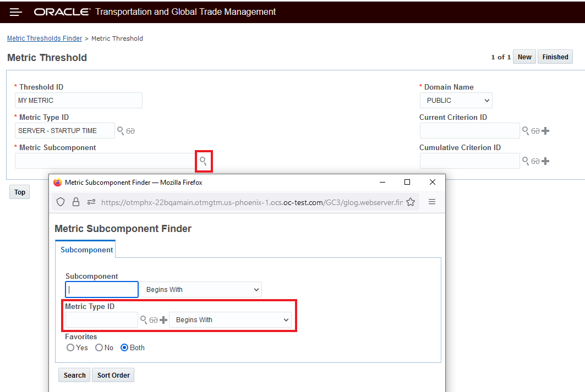Viewport: 585px width, 392px height.
Task: Click Cumulative Criterion ID search magnifier
Action: pyautogui.click(x=526, y=161)
